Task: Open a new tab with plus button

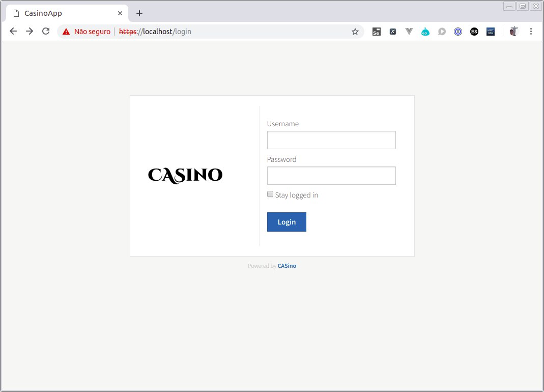Action: (139, 13)
